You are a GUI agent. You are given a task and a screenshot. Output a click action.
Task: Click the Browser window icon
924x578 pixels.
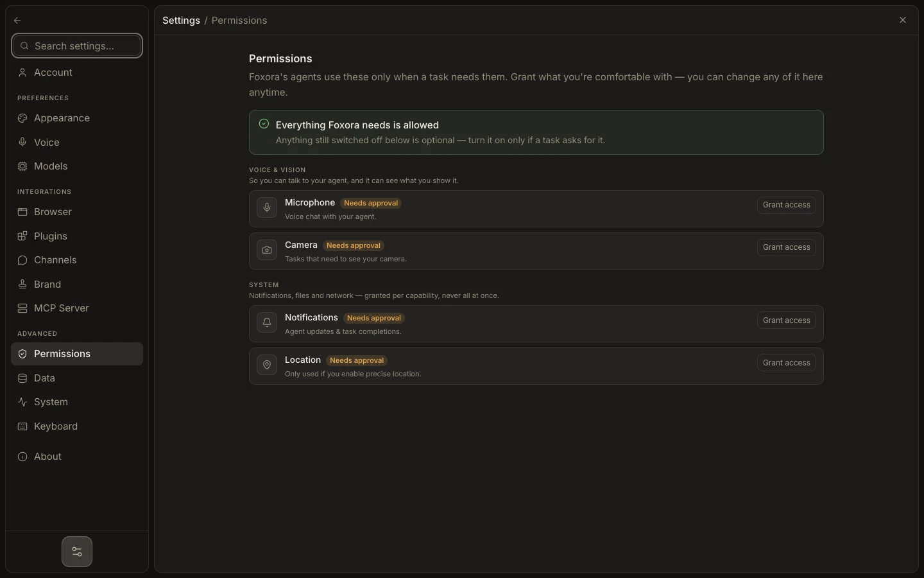coord(22,212)
